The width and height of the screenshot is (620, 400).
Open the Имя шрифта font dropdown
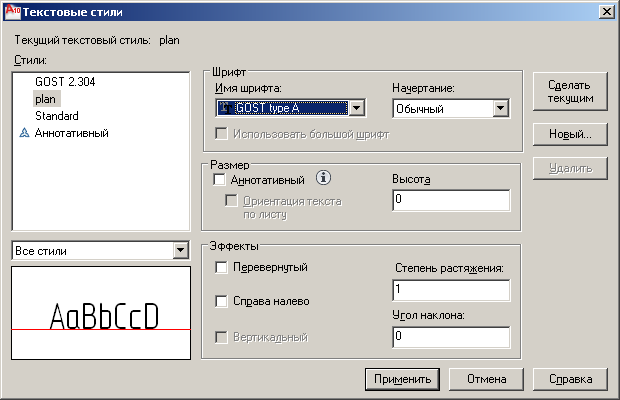coord(357,108)
